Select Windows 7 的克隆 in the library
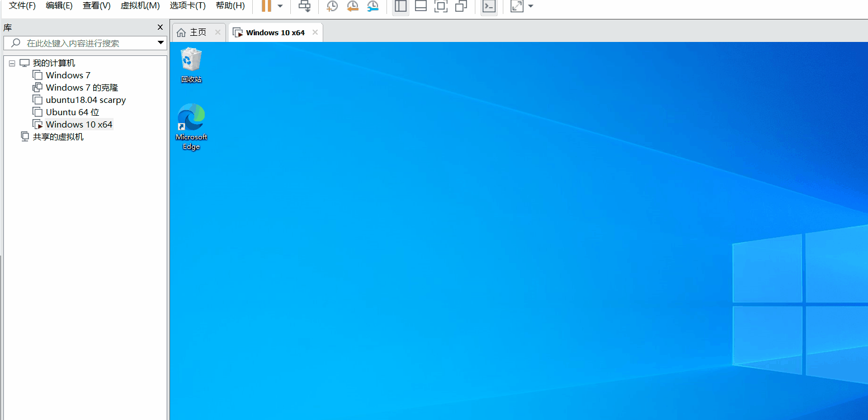 click(x=82, y=87)
